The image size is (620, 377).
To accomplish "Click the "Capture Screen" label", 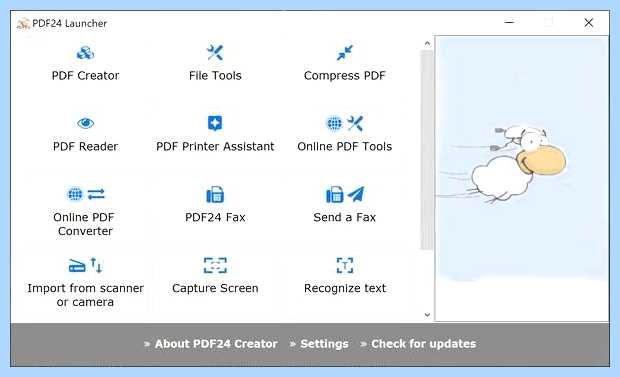I will (x=215, y=288).
